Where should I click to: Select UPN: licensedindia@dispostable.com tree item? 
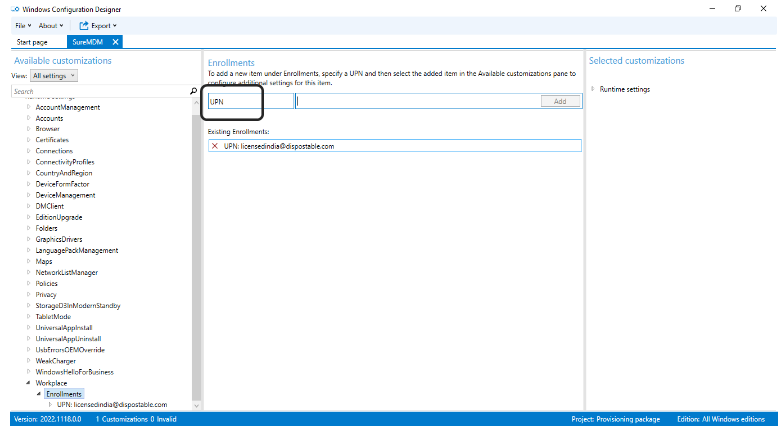point(112,405)
